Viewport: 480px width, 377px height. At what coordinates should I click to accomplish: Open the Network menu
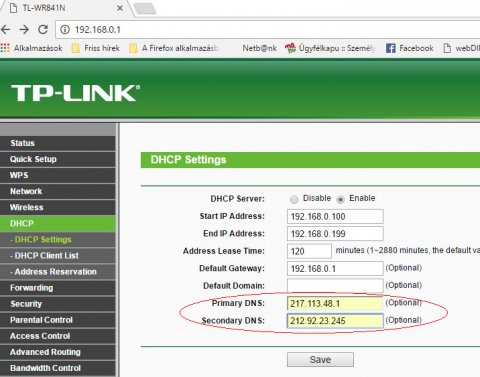[x=58, y=191]
